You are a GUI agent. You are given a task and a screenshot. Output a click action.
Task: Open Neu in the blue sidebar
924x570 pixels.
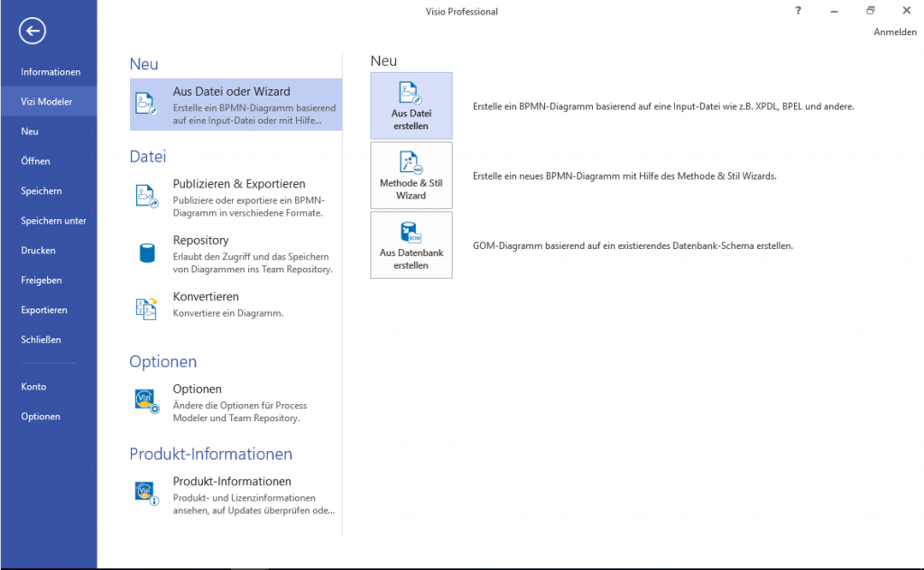coord(30,132)
